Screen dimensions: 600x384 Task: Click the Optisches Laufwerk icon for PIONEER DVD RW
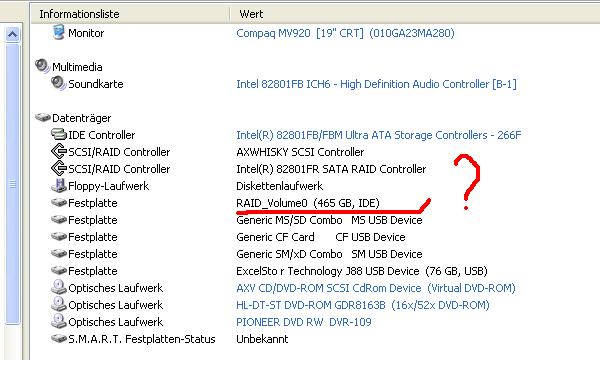coord(59,321)
